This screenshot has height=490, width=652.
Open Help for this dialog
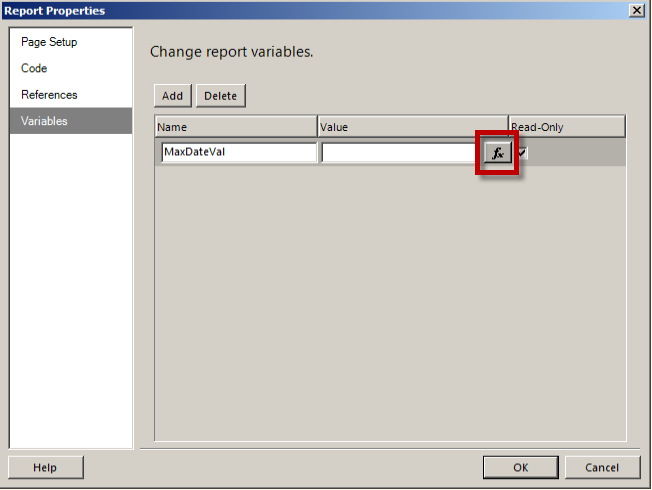click(x=45, y=467)
